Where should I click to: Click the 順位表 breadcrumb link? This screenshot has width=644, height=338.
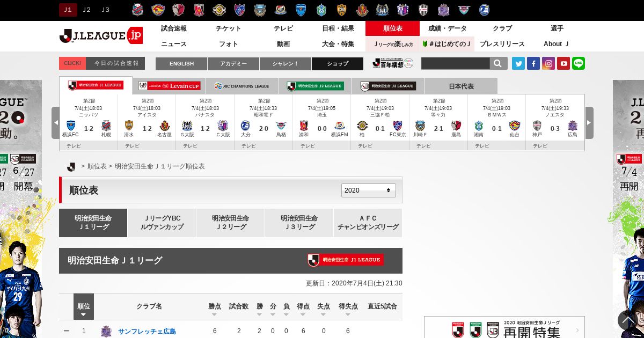tap(97, 167)
